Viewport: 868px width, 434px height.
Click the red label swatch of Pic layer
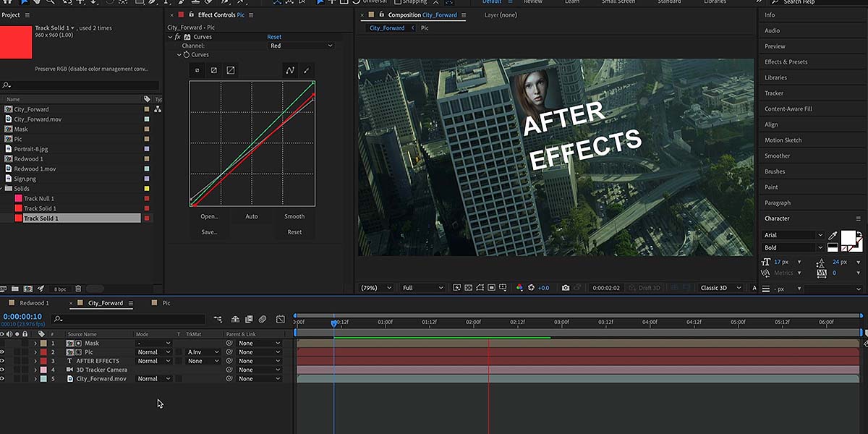43,352
